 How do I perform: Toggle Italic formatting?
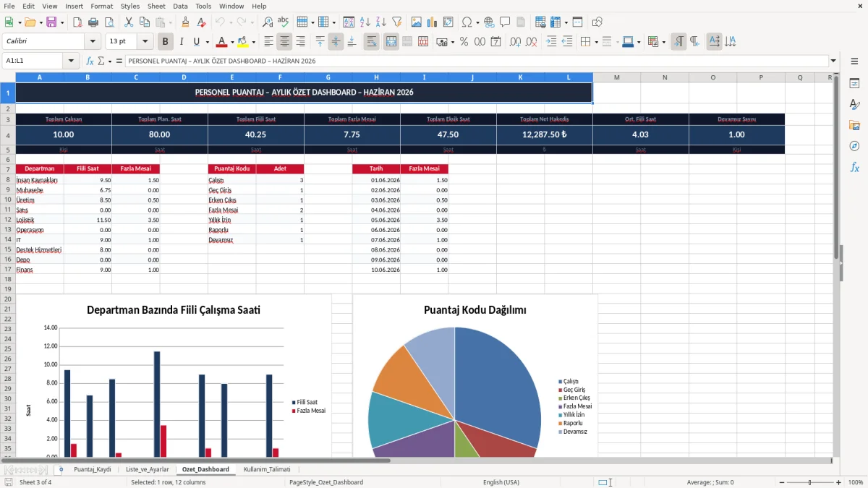pos(181,42)
